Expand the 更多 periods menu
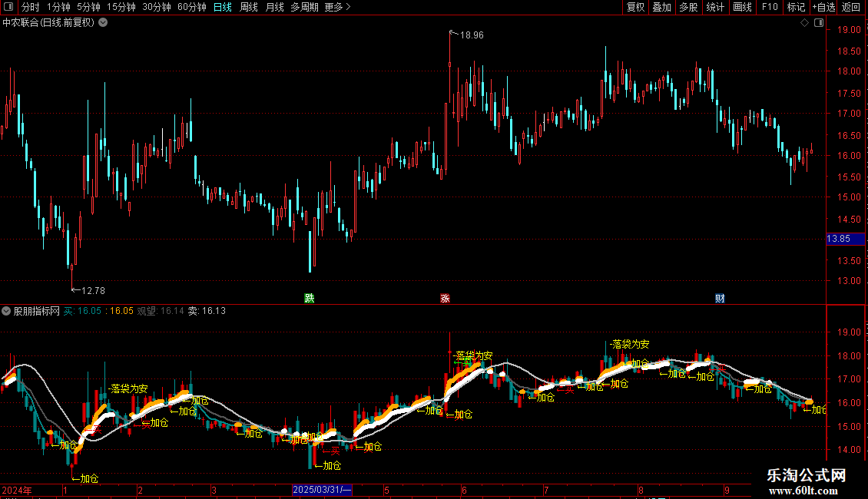 pos(338,7)
